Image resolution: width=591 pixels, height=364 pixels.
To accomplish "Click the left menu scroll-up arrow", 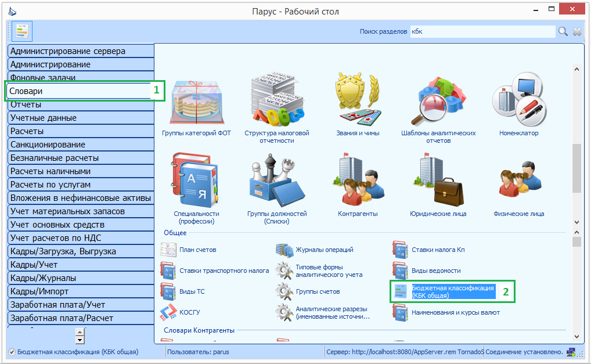I will 80,332.
